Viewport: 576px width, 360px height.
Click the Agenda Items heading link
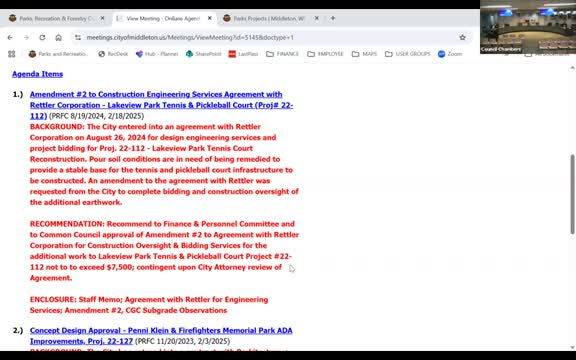[x=37, y=74]
